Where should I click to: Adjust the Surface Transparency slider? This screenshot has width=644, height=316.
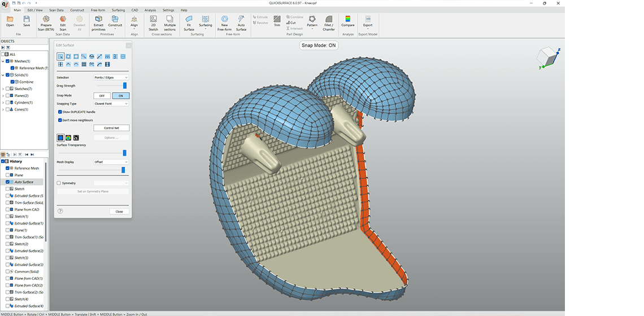pos(124,153)
